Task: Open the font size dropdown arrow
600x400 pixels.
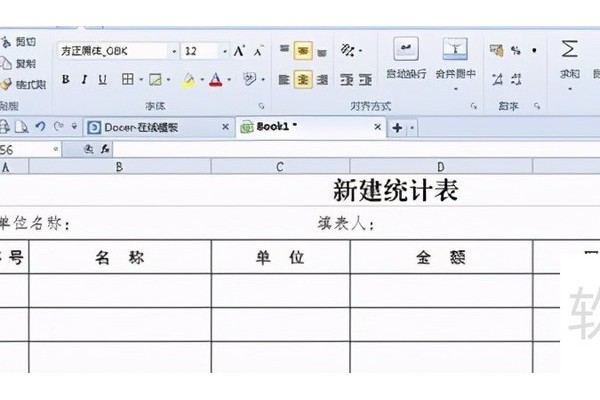Action: click(225, 51)
